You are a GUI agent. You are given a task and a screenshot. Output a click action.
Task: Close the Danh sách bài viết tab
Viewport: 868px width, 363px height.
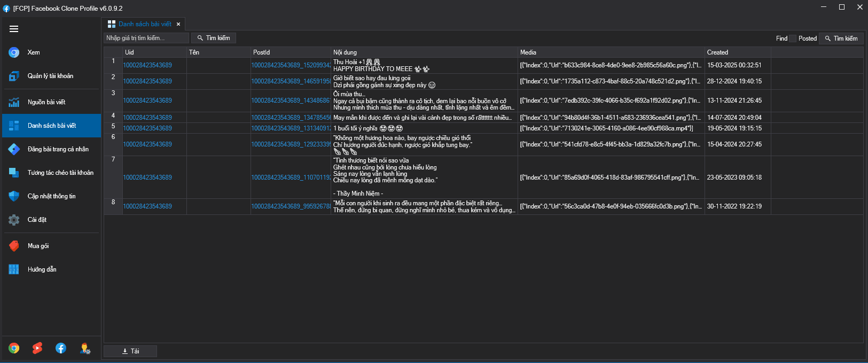[x=178, y=24]
